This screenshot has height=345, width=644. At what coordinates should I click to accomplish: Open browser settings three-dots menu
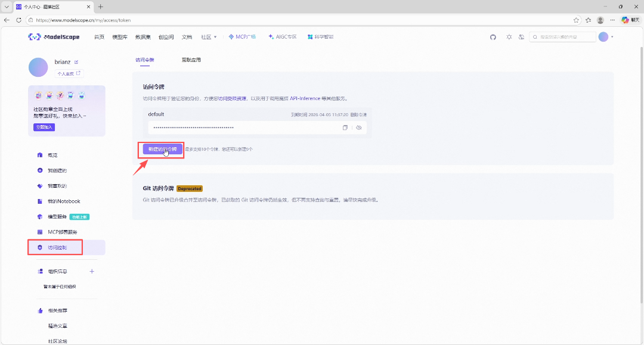612,20
